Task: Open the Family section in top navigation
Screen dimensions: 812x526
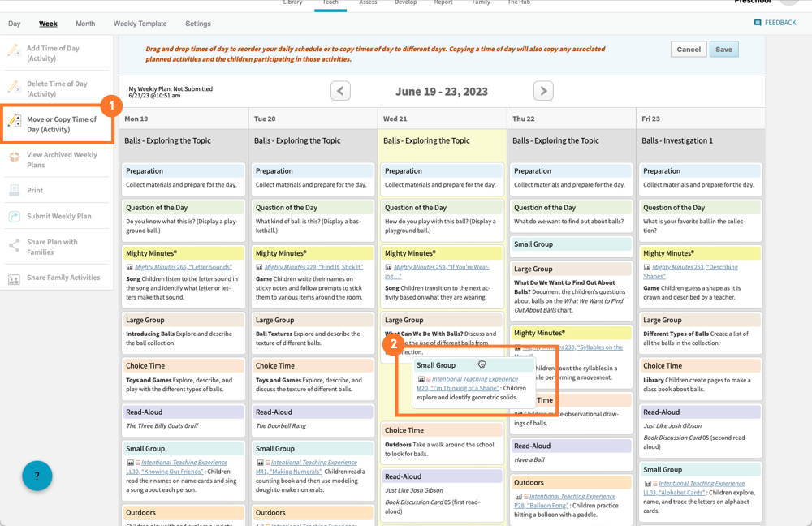Action: pos(481,3)
